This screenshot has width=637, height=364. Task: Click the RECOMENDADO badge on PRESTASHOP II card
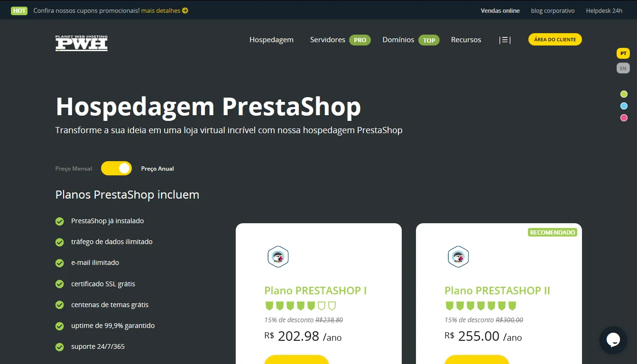(x=553, y=232)
